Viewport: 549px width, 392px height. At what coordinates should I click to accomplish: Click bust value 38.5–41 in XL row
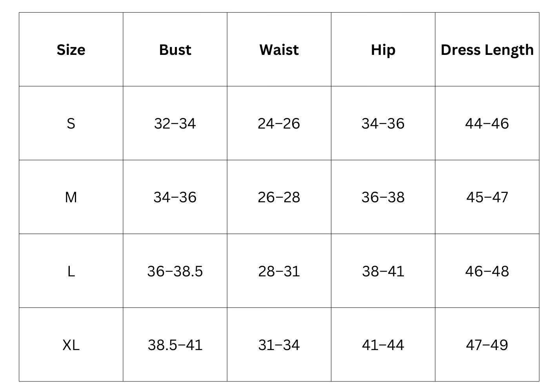coord(175,345)
